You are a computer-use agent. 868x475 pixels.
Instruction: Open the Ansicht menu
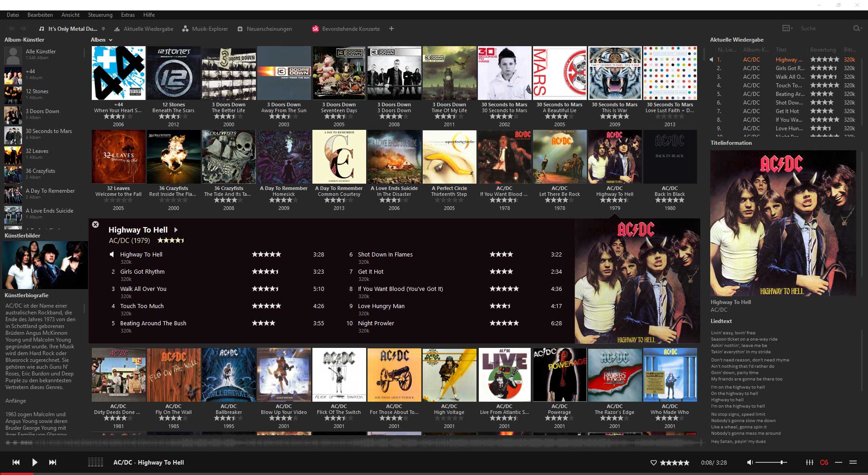pyautogui.click(x=71, y=15)
